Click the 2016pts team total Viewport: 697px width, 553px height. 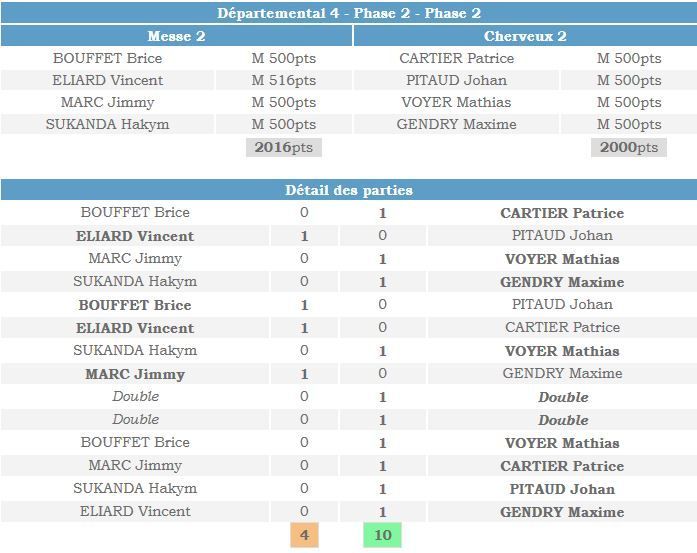(x=284, y=147)
